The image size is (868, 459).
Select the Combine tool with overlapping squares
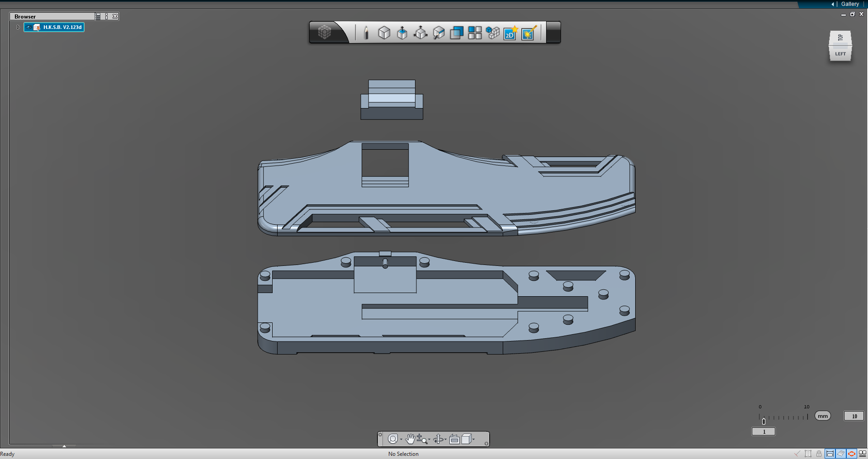point(457,33)
